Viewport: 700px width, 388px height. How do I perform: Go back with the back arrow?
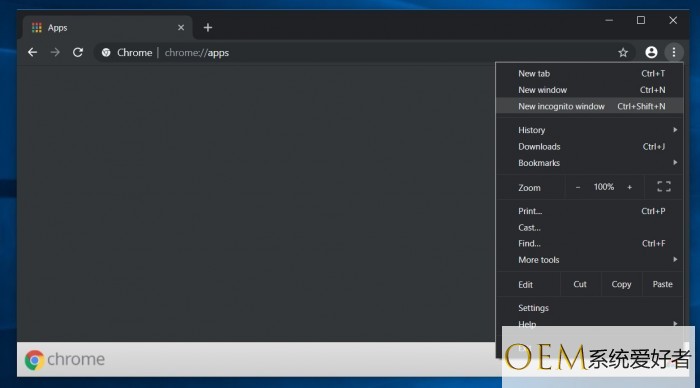[32, 53]
